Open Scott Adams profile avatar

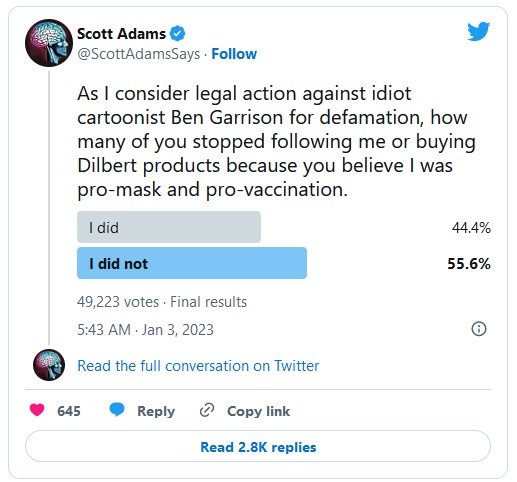click(x=49, y=43)
